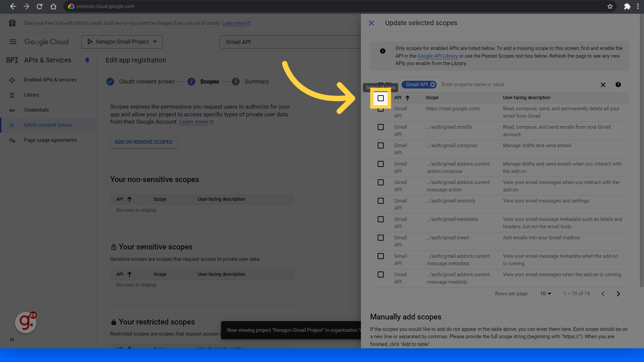Image resolution: width=644 pixels, height=362 pixels.
Task: Click the Google Cloud logo
Action: coord(46,42)
